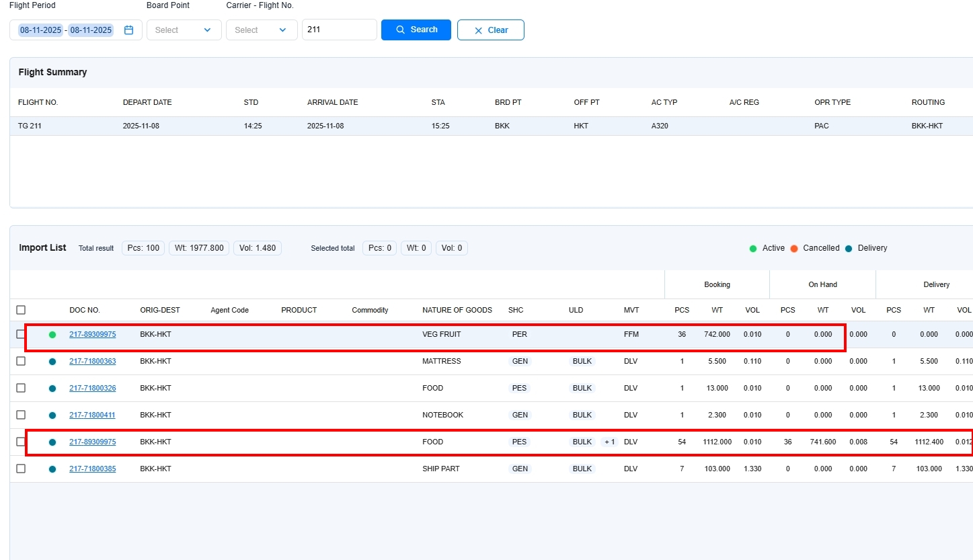Open the Flight Period calendar icon
The height and width of the screenshot is (560, 973).
(128, 30)
